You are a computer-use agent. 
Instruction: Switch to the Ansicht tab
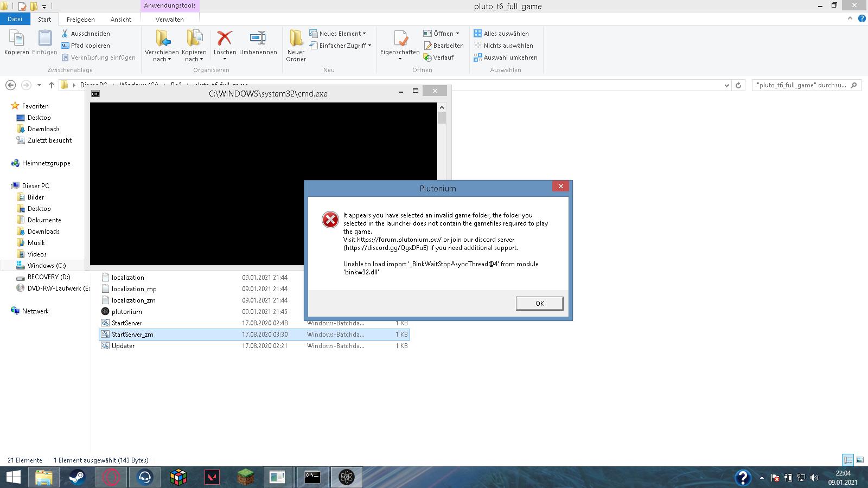[121, 19]
